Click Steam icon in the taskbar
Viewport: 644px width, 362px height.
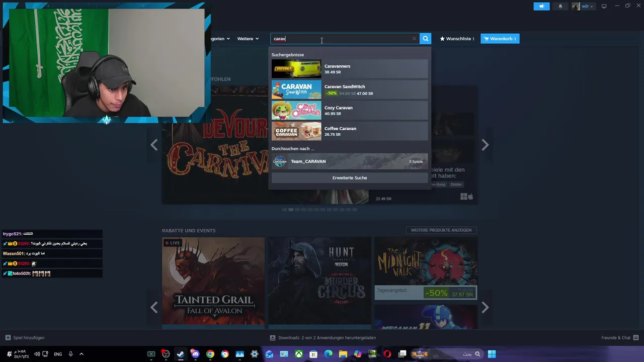pos(180,354)
